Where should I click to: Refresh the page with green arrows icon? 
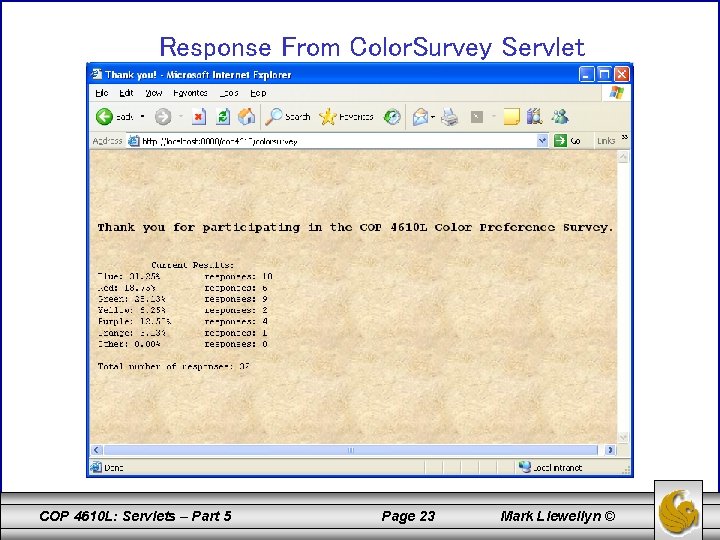[223, 117]
